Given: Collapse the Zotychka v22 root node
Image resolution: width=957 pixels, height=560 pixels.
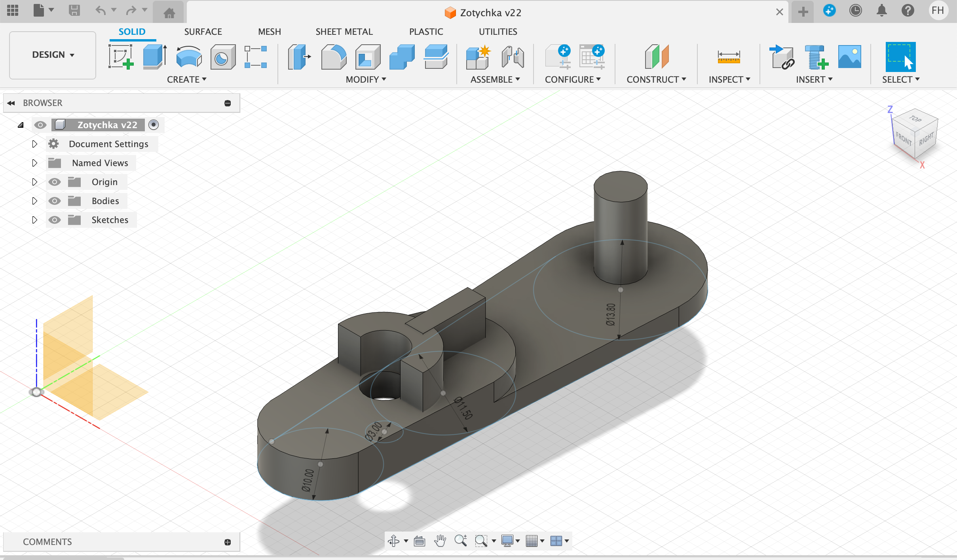Looking at the screenshot, I should [x=21, y=125].
